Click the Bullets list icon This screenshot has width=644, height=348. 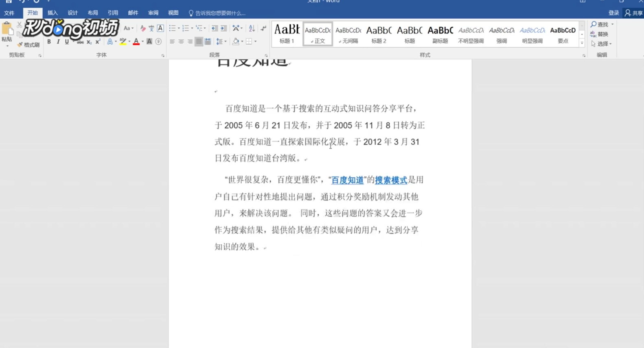click(172, 28)
